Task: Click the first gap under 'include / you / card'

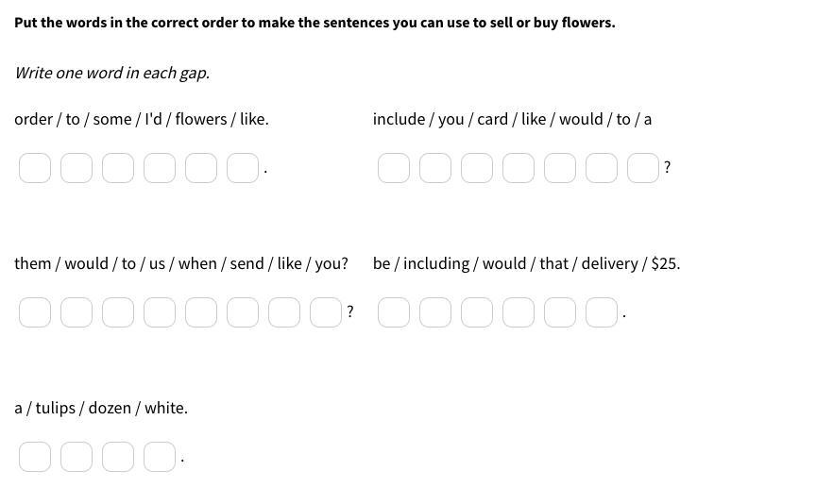Action: (x=394, y=168)
